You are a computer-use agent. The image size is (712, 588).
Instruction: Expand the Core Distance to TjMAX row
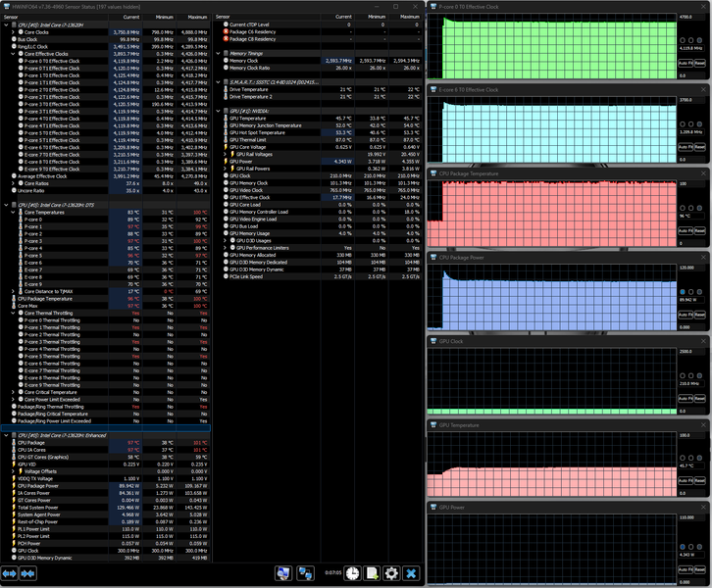[x=13, y=291]
